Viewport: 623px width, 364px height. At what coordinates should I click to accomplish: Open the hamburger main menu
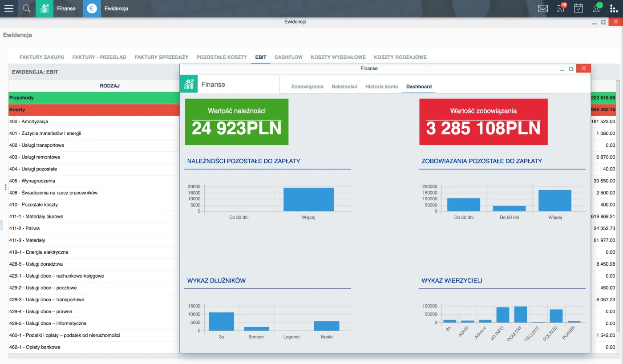pyautogui.click(x=9, y=8)
